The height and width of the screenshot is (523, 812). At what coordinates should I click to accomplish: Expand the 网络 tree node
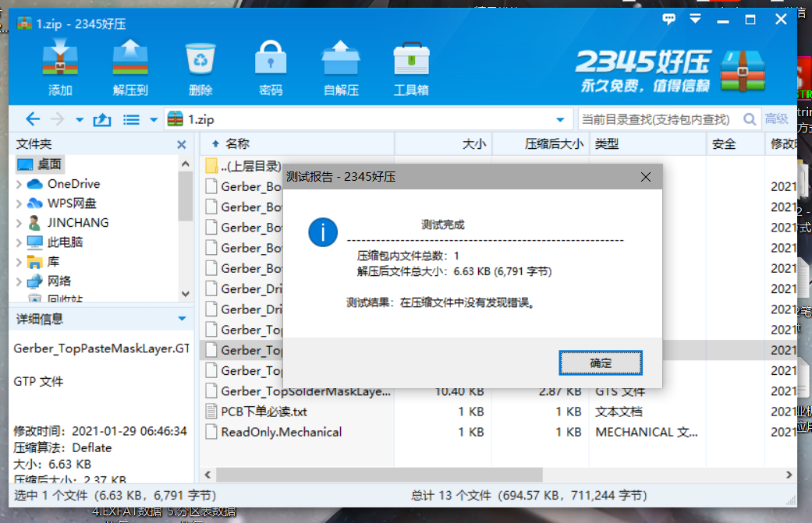pyautogui.click(x=19, y=281)
